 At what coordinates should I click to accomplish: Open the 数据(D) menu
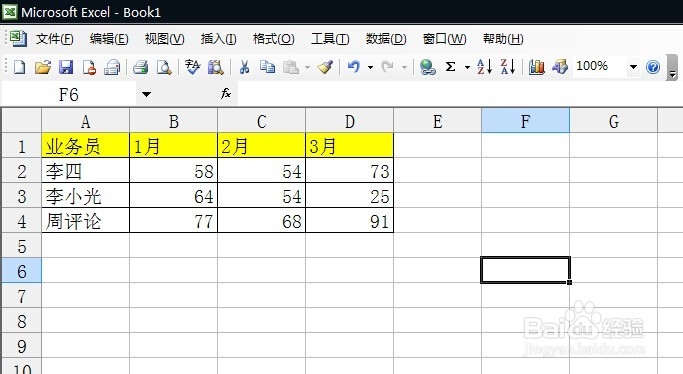(x=386, y=39)
